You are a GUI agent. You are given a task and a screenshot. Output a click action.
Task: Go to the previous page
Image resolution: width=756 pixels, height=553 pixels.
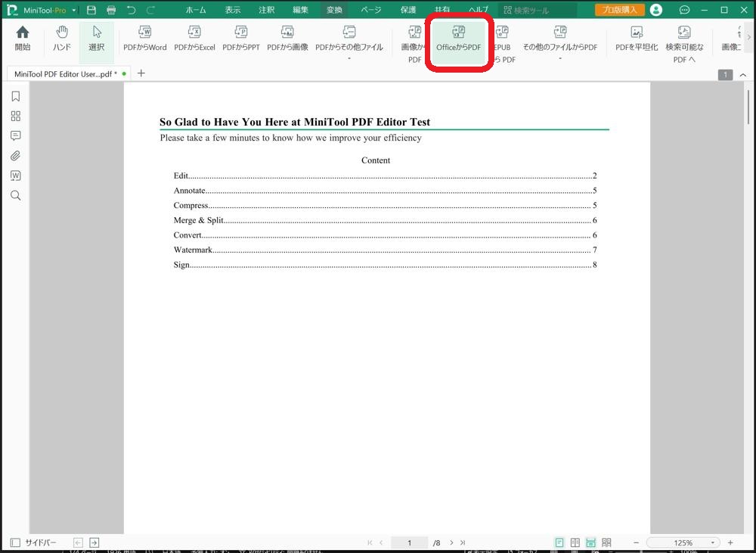[381, 542]
